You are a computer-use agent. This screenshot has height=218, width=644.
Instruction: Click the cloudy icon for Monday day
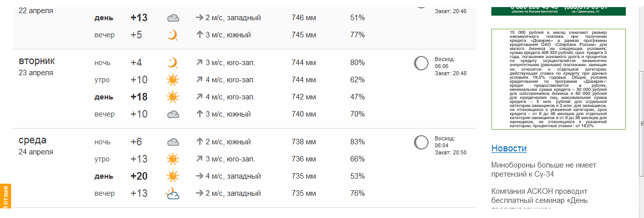(173, 18)
